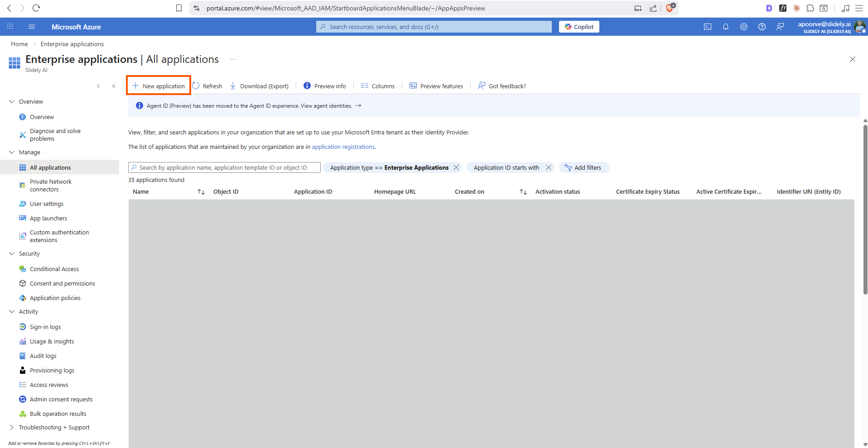Sort by Created on column arrows

coord(523,192)
